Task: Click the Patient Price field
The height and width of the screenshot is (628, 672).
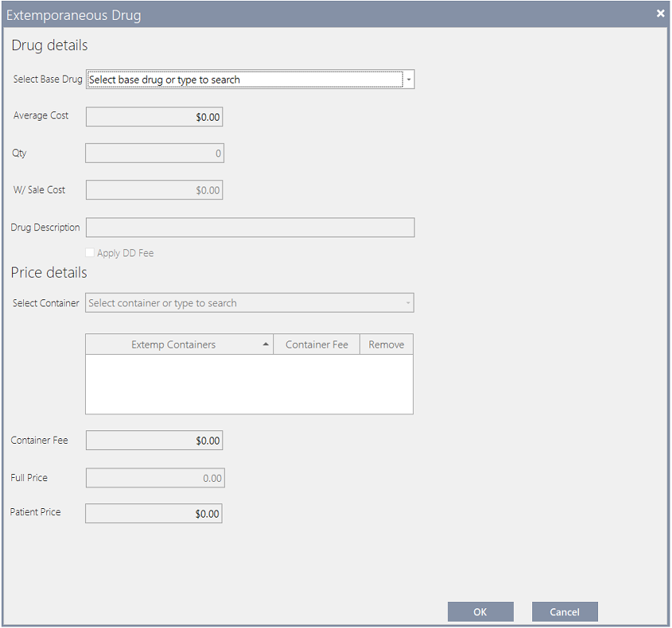Action: point(153,513)
